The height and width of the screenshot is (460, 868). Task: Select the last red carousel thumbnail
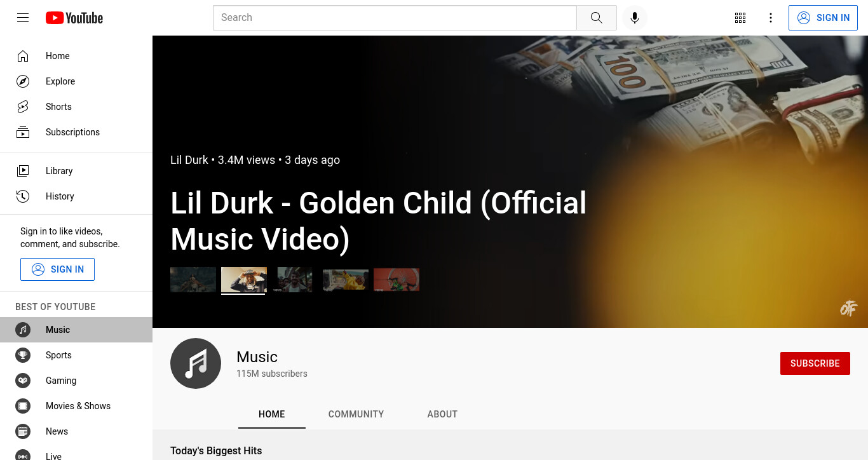pyautogui.click(x=397, y=280)
